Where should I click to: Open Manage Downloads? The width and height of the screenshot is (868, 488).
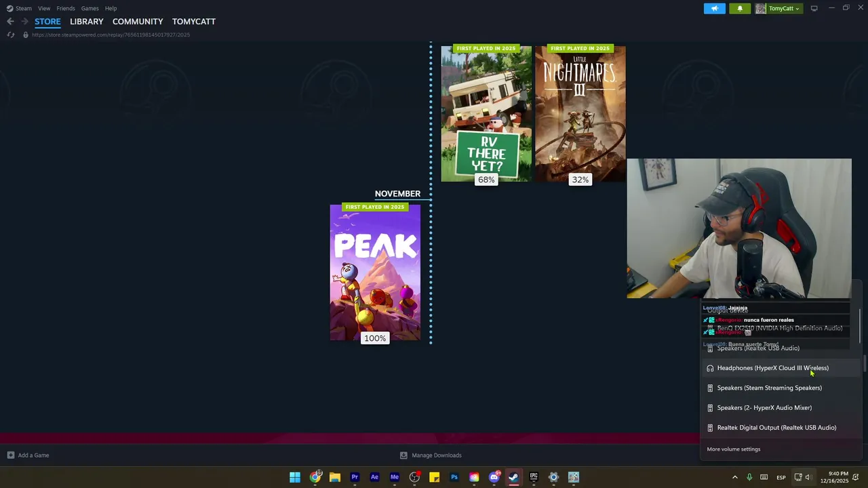pyautogui.click(x=431, y=455)
